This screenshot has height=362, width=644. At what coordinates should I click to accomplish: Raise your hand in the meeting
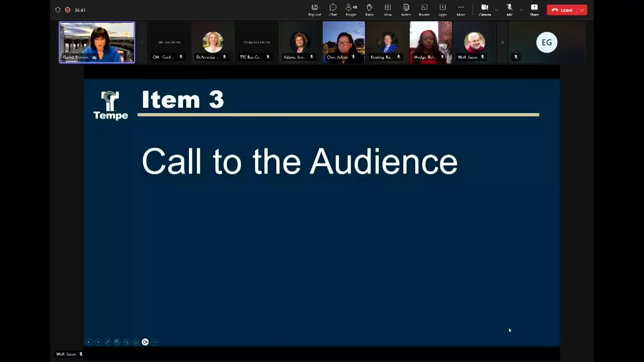pyautogui.click(x=369, y=10)
